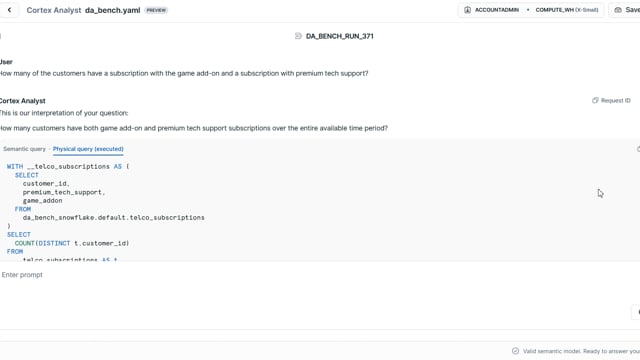
Task: Click the DA_BENCH_RUN_371 run title
Action: point(340,36)
